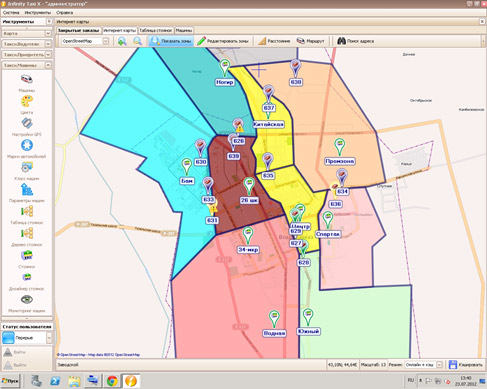Activate Редактировать зоны tool
Image resolution: width=487 pixels, height=389 pixels.
click(x=223, y=41)
